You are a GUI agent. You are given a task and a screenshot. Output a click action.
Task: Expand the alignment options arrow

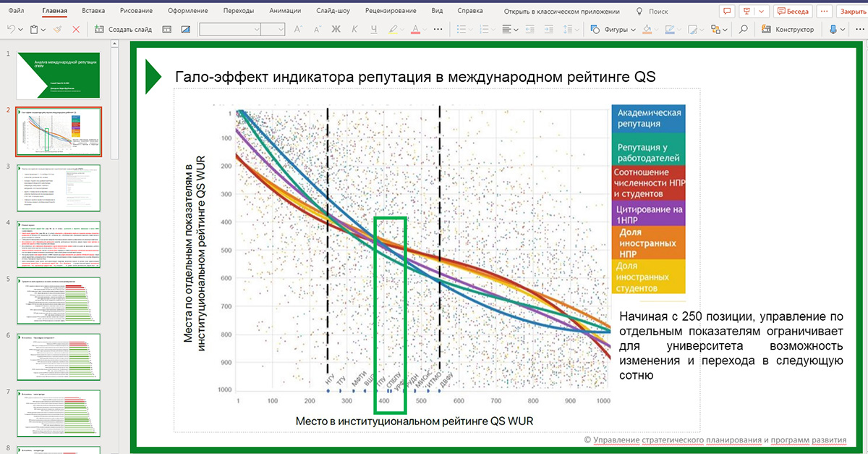[x=516, y=30]
